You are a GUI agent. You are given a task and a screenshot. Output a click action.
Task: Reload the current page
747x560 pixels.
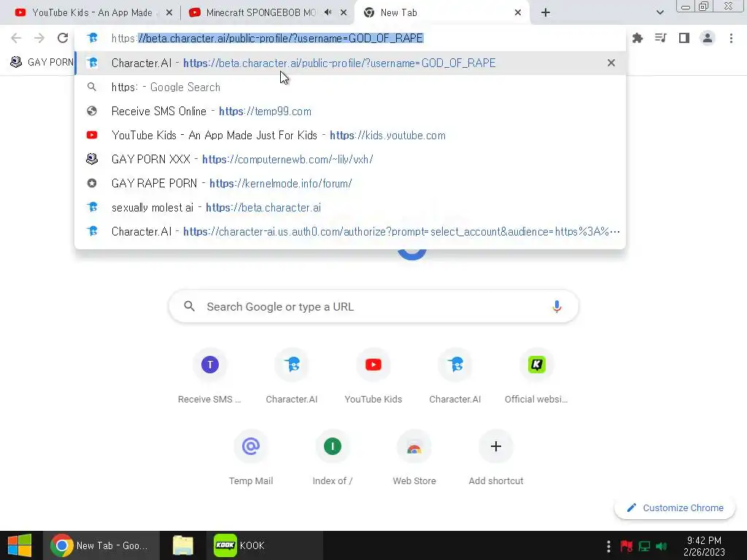point(63,38)
